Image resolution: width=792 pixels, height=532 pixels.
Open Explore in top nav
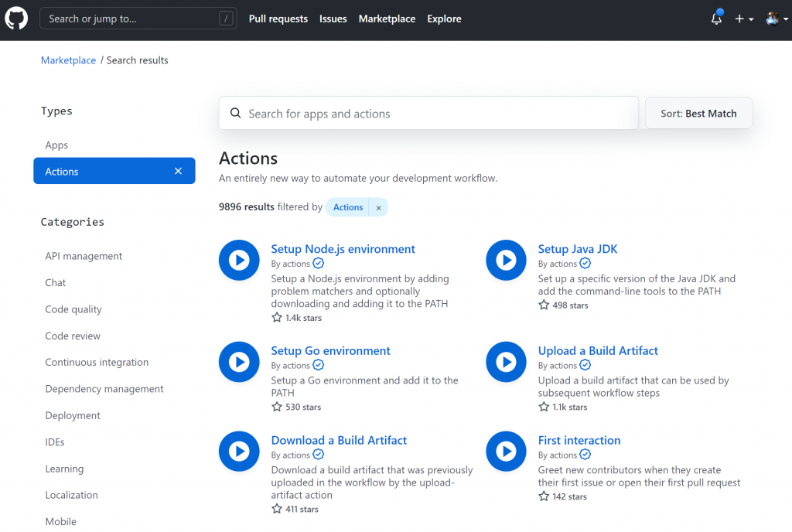click(x=444, y=19)
